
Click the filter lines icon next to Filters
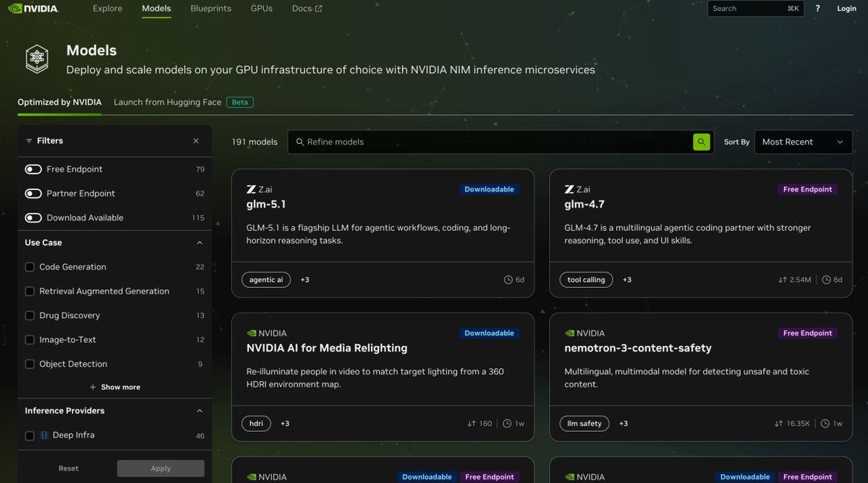(29, 141)
